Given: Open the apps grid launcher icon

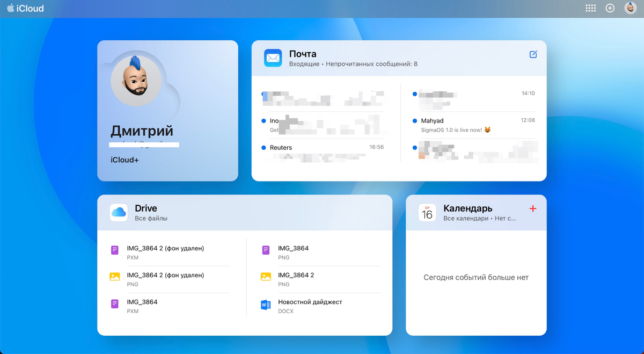Looking at the screenshot, I should 591,8.
